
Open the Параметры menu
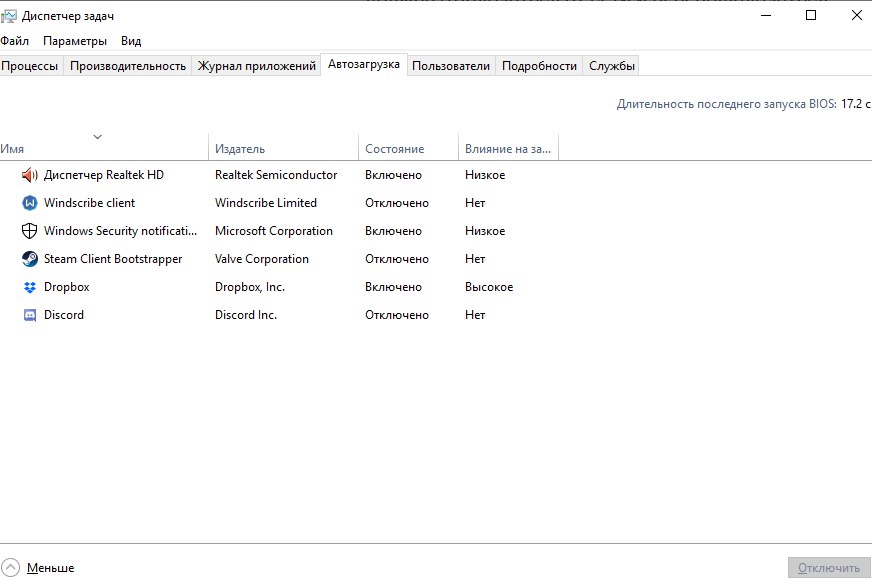(x=75, y=41)
